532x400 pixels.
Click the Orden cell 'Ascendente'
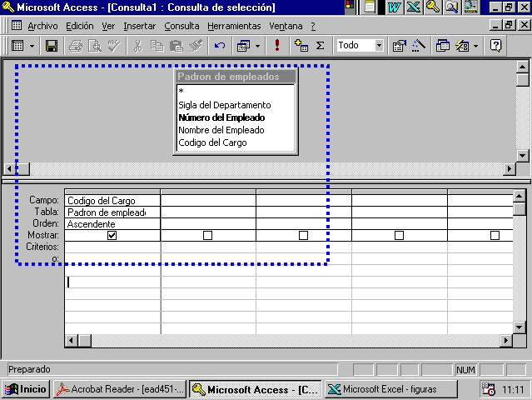click(x=112, y=224)
